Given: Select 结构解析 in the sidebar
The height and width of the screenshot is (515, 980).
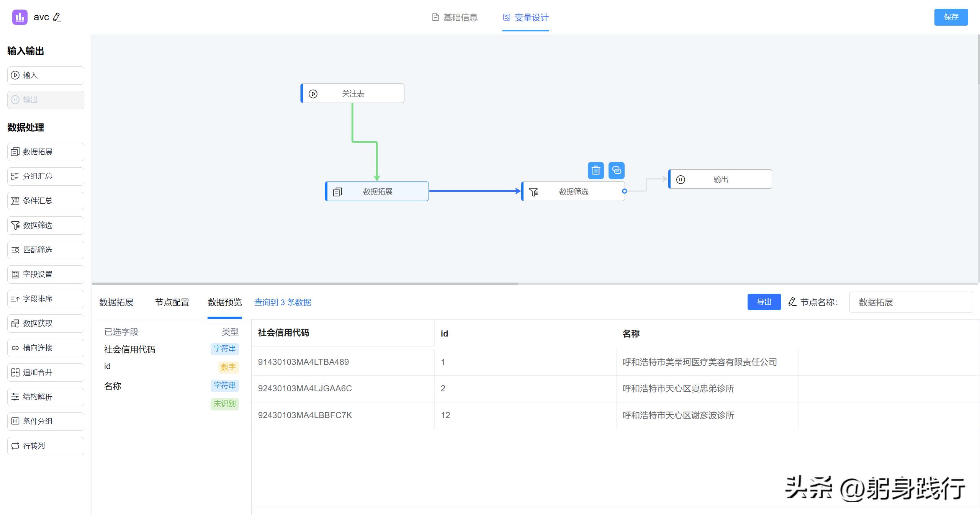Looking at the screenshot, I should (46, 397).
